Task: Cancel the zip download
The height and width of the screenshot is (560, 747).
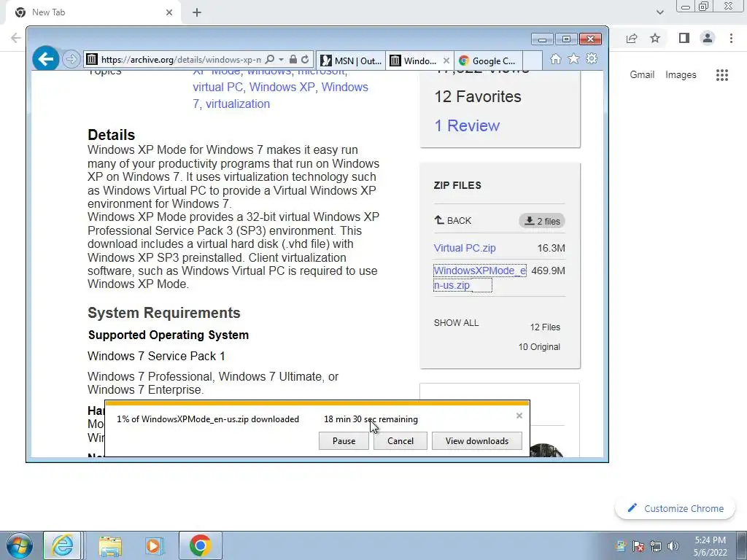Action: coord(400,441)
